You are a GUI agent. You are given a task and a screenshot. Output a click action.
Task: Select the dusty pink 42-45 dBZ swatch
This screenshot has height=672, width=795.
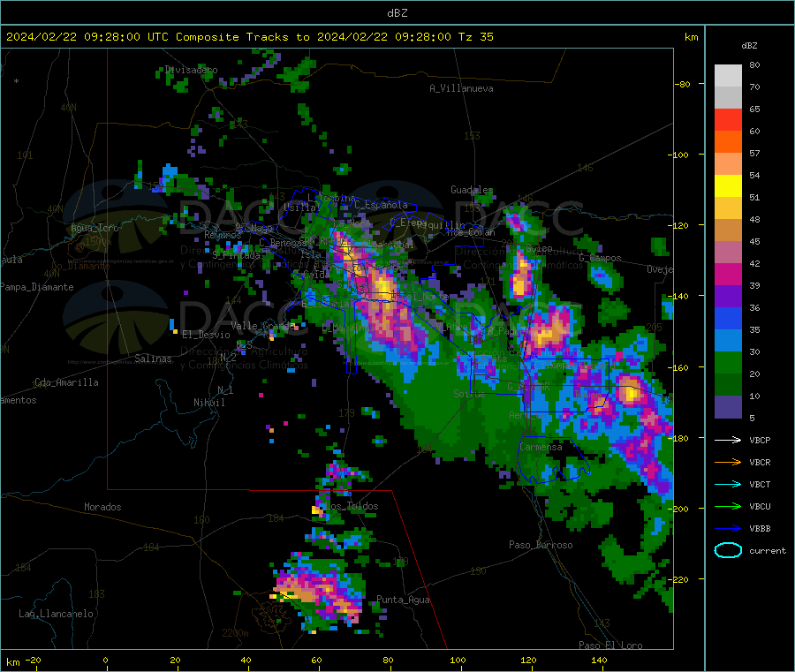pyautogui.click(x=728, y=253)
